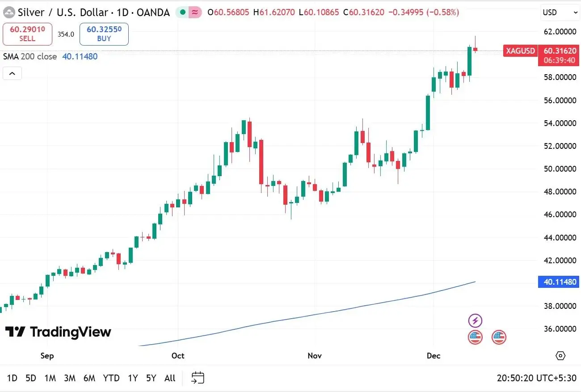
Task: Select the YTD range
Action: [x=111, y=378]
